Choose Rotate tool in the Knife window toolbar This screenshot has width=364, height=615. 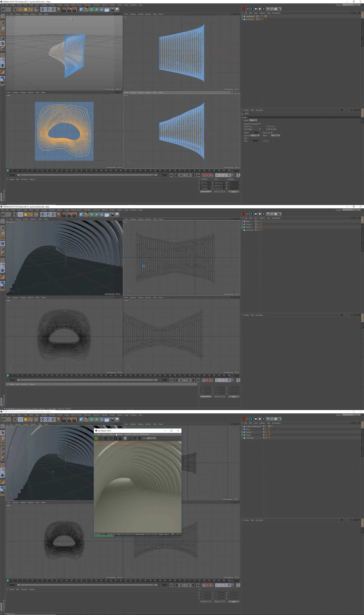pyautogui.click(x=31, y=9)
